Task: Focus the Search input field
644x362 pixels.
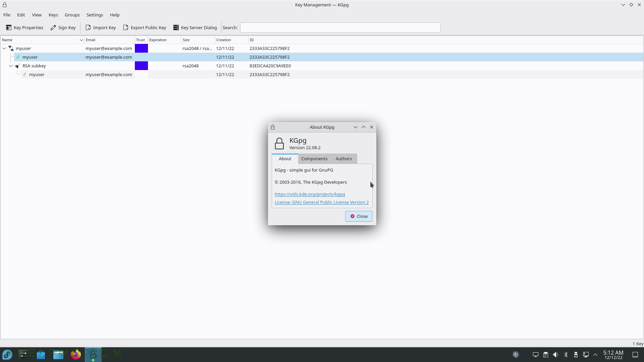Action: [340, 27]
